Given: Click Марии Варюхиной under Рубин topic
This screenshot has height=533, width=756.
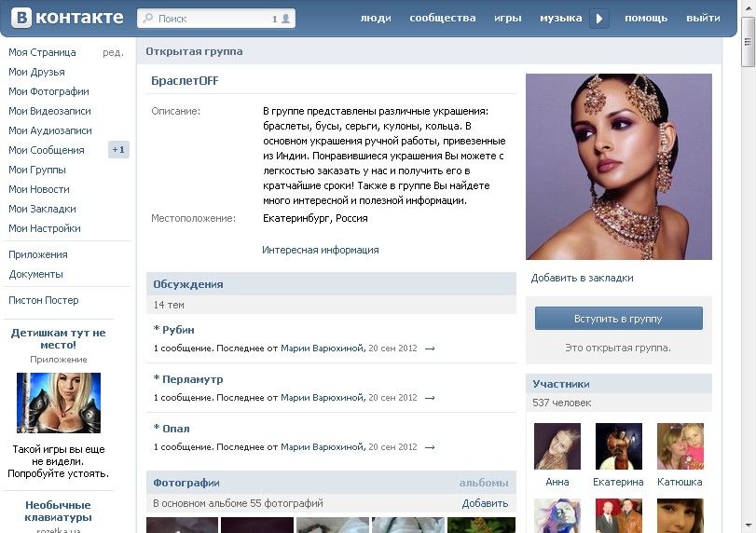Looking at the screenshot, I should coord(323,348).
